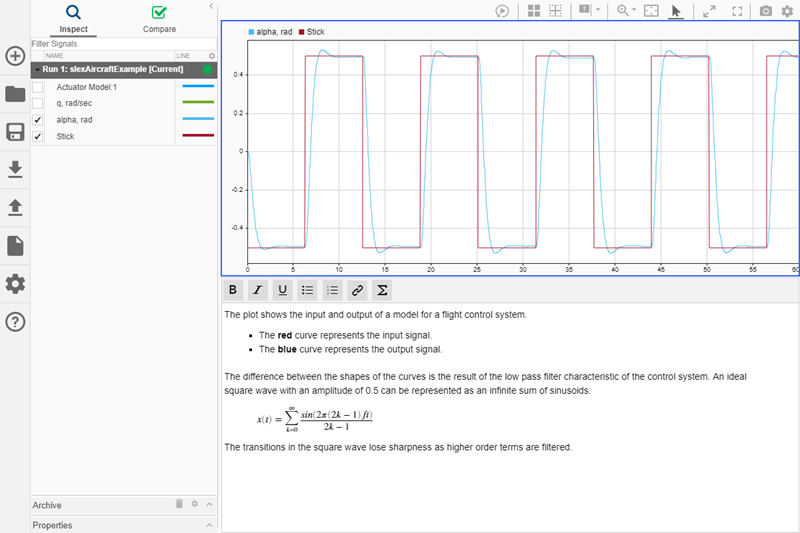Open Archive settings gear icon
The width and height of the screenshot is (800, 533).
[194, 503]
